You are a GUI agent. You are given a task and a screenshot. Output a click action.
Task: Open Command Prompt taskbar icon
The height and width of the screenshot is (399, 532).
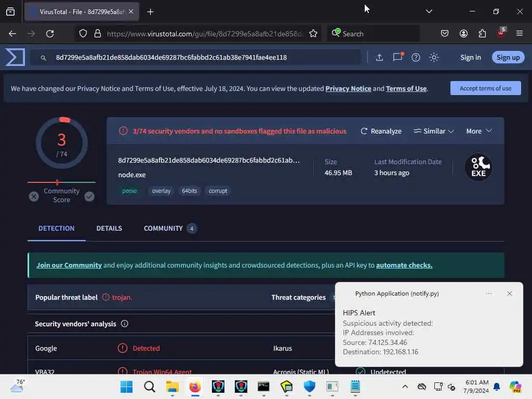pos(263,387)
